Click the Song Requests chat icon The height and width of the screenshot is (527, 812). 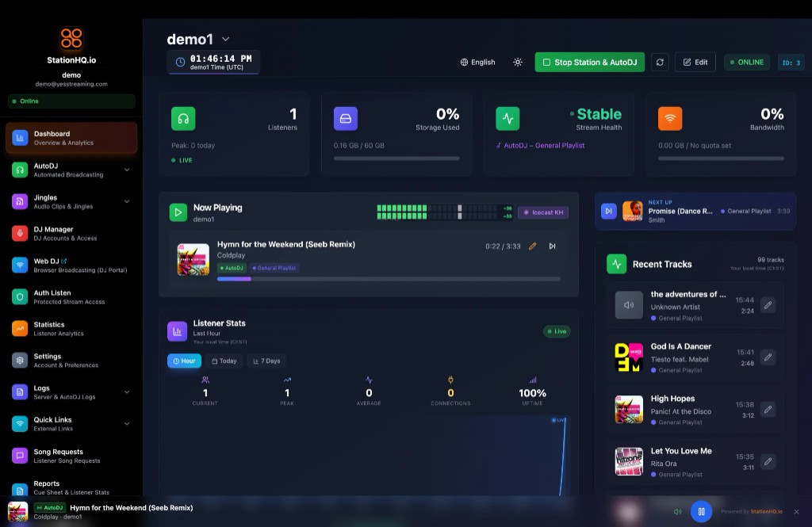(20, 456)
